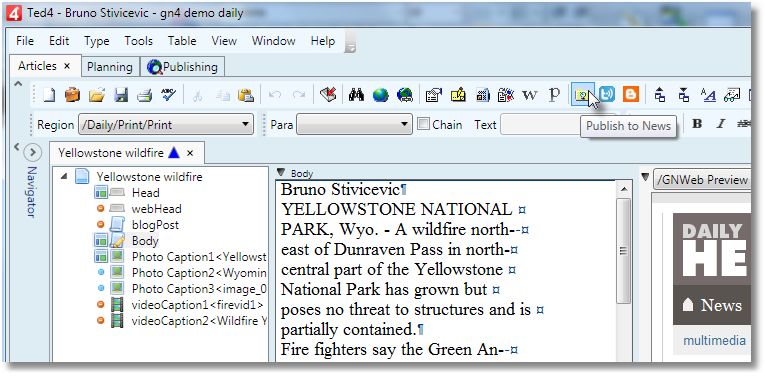765x376 pixels.
Task: Select videoCaption2 tree item
Action: tap(199, 321)
